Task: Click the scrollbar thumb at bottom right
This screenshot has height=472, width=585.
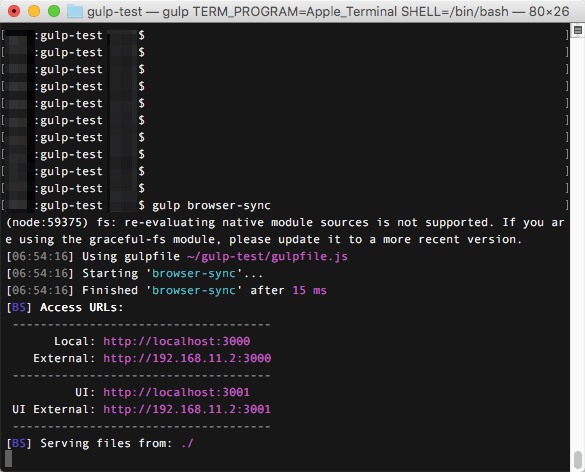Action: click(578, 460)
